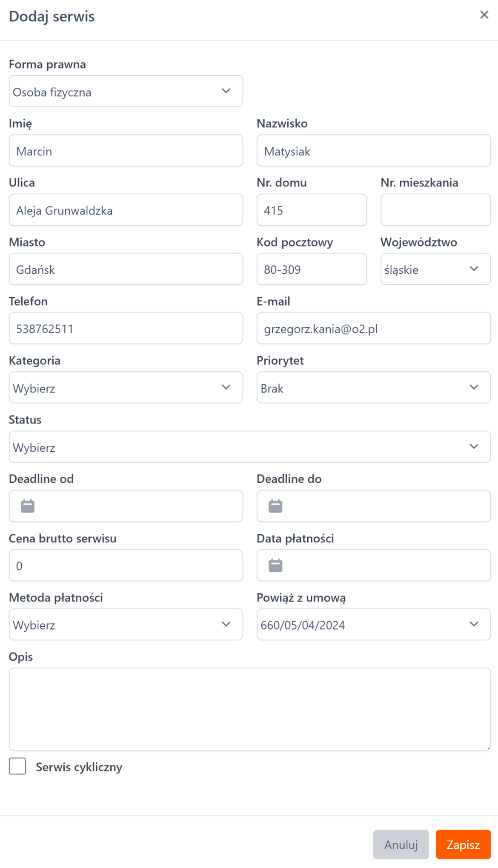This screenshot has height=868, width=498.
Task: Focus the empty Nr. mieszkania field
Action: click(435, 210)
